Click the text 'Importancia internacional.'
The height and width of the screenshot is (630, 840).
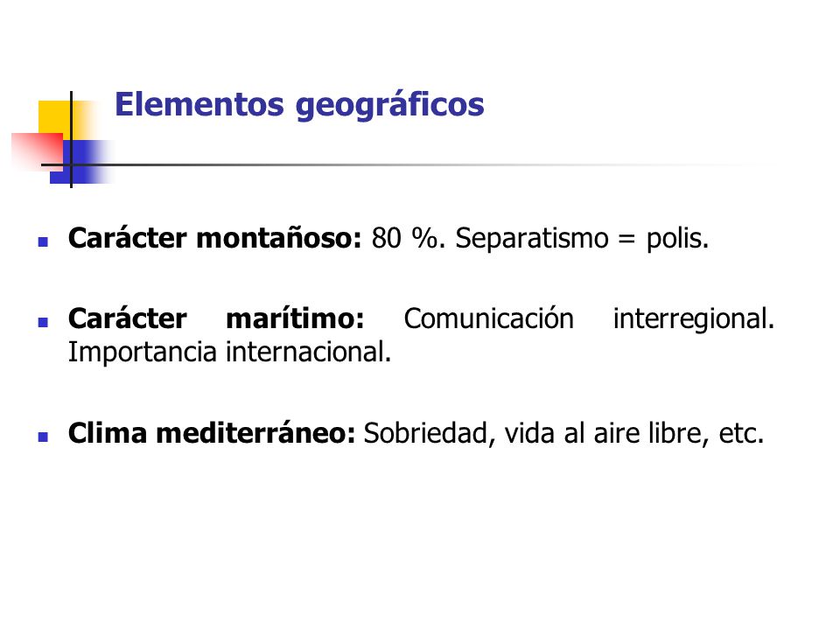click(x=230, y=353)
